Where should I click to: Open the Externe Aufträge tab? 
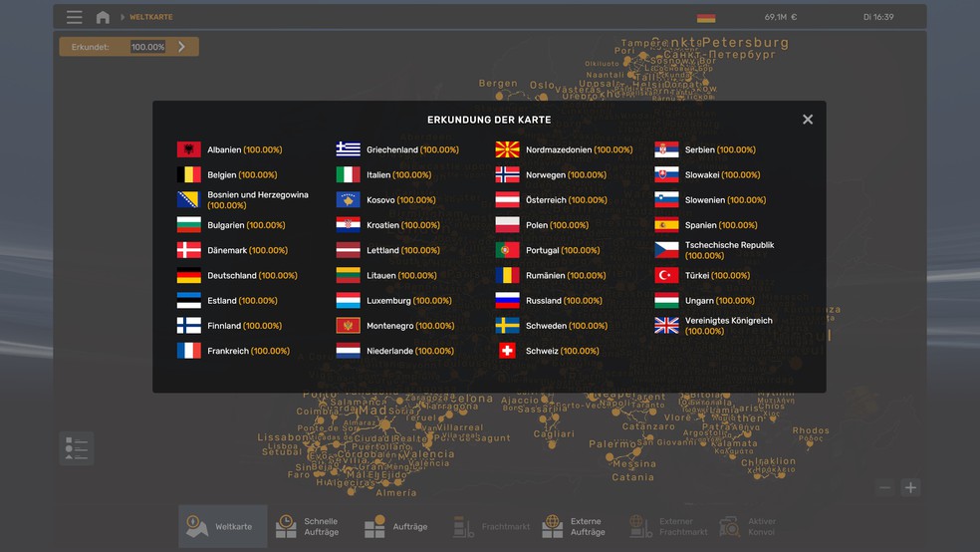pyautogui.click(x=575, y=526)
